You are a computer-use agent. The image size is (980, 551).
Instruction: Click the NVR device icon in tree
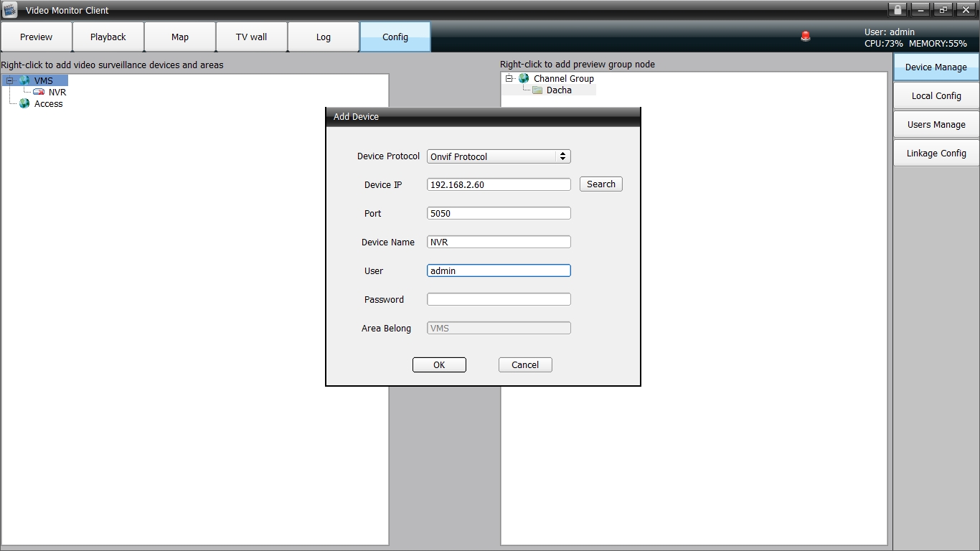click(39, 92)
